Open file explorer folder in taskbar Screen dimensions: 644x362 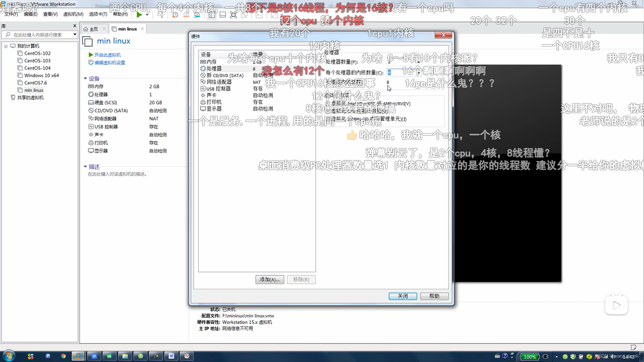point(125,356)
